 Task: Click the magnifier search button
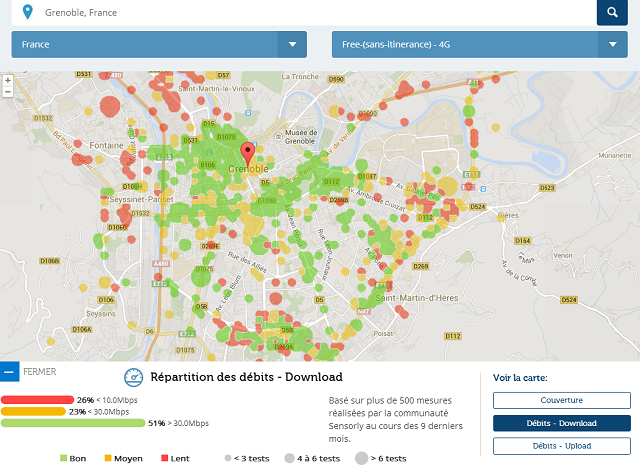coord(612,13)
